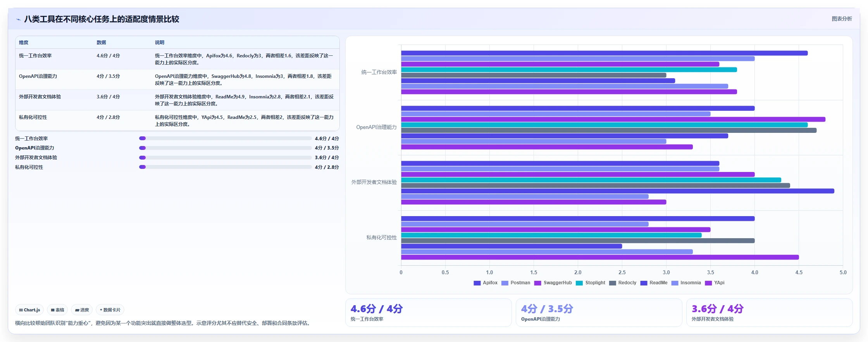Click the ReadMe bar in 外部开发者文档体验 group
Image resolution: width=868 pixels, height=342 pixels.
618,191
